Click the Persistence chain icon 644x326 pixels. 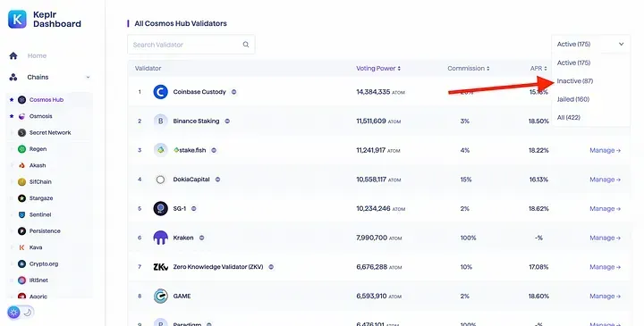pyautogui.click(x=21, y=230)
